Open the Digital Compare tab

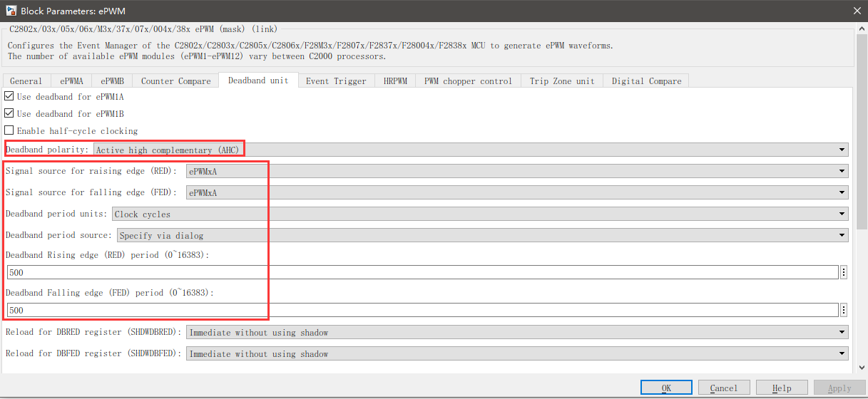click(x=646, y=81)
